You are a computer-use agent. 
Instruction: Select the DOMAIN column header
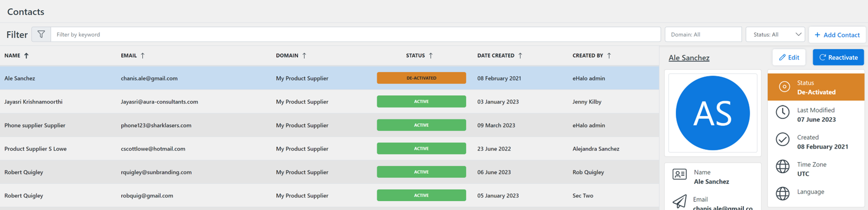pos(287,56)
